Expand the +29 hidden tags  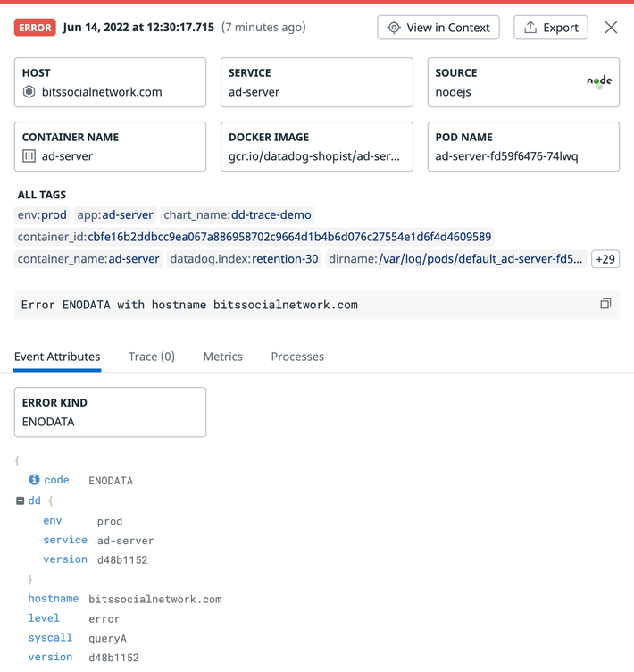(605, 259)
